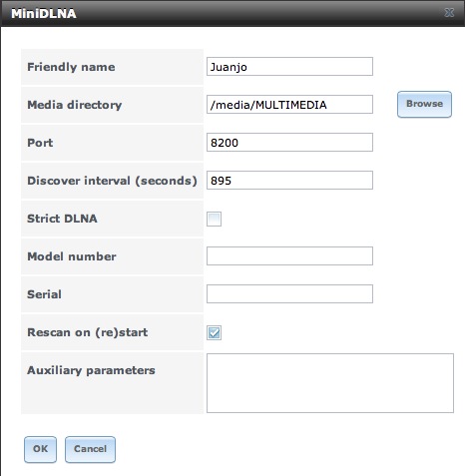Click the Rescan on (re)start label
Viewport: 465px width, 476px height.
88,332
